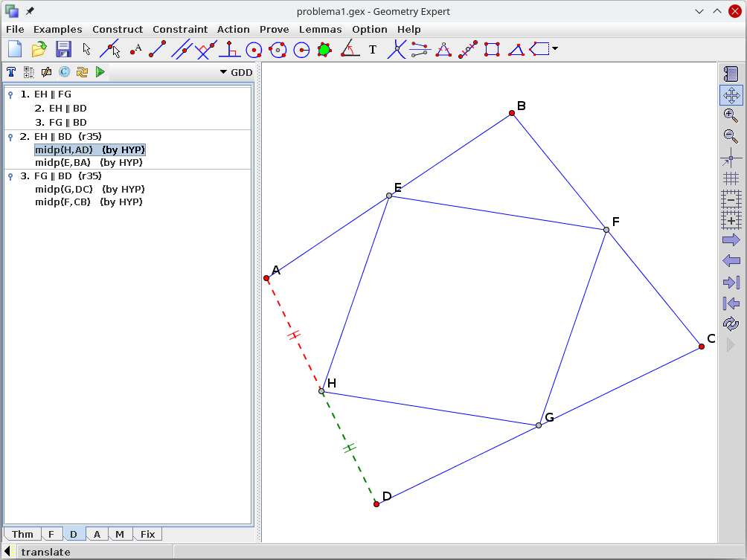Select the Midpoint tool with red marks

(468, 49)
